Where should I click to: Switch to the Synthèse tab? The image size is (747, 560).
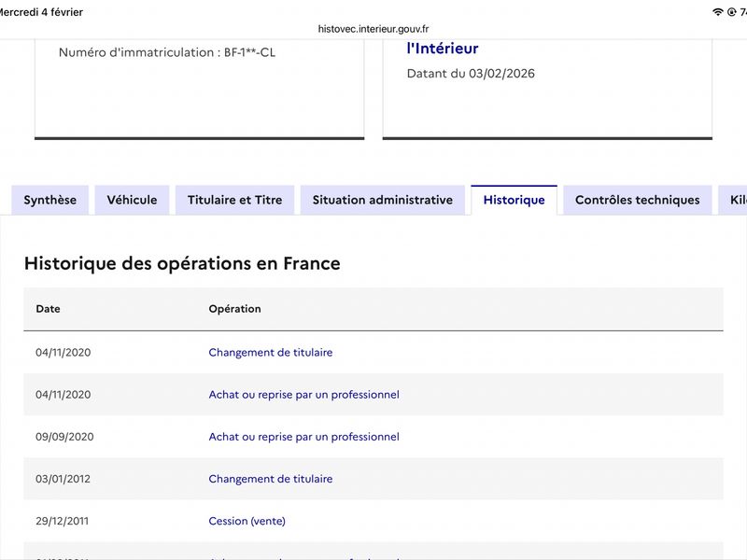click(x=50, y=200)
